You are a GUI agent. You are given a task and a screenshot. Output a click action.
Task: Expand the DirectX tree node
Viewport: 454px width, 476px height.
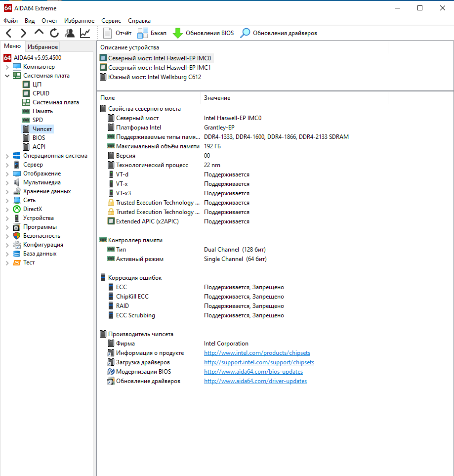(x=7, y=209)
